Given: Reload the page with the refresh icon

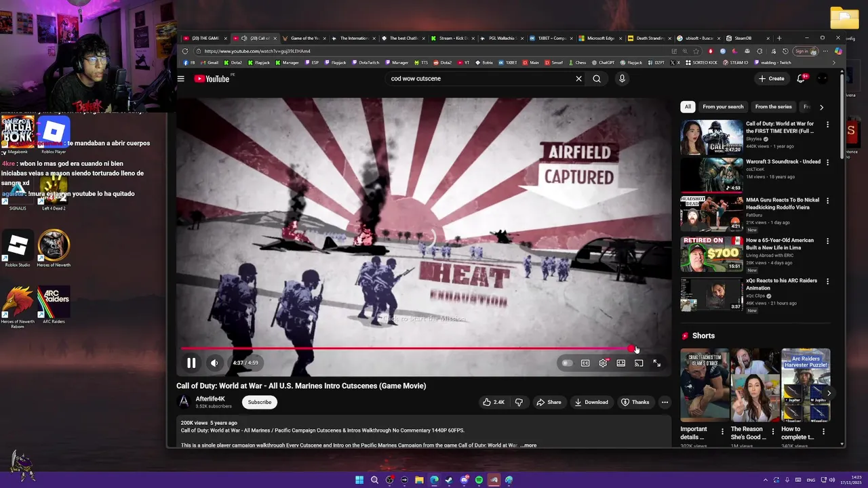Looking at the screenshot, I should click(185, 52).
